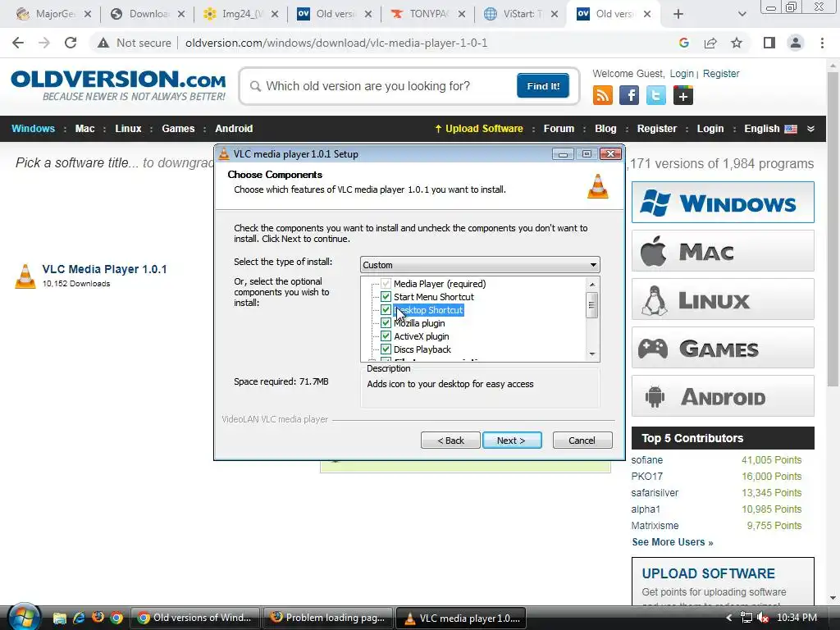Launch Internet Explorer from quick launch
The width and height of the screenshot is (840, 630).
pyautogui.click(x=79, y=618)
